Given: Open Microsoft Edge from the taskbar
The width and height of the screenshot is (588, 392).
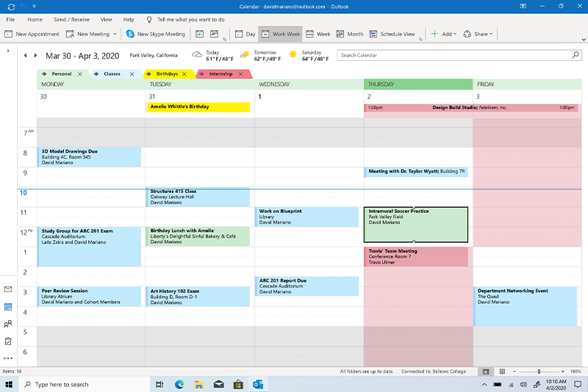Looking at the screenshot, I should coord(179,384).
